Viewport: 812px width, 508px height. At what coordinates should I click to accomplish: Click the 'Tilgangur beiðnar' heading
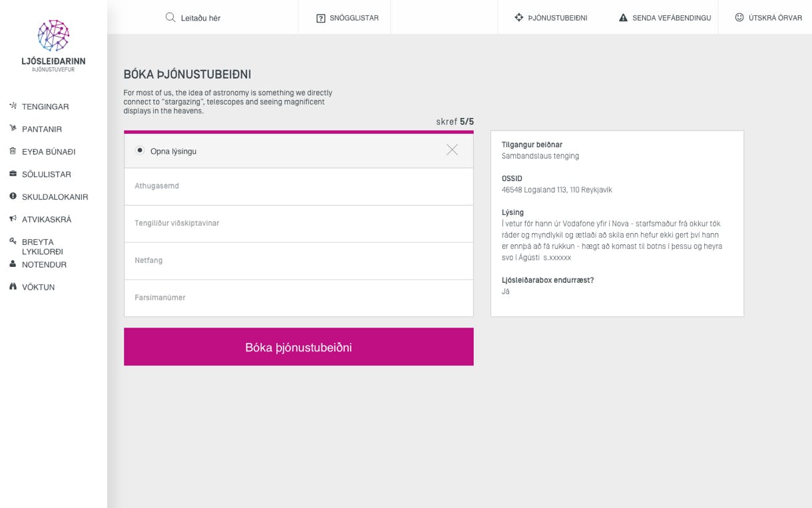[x=532, y=144]
